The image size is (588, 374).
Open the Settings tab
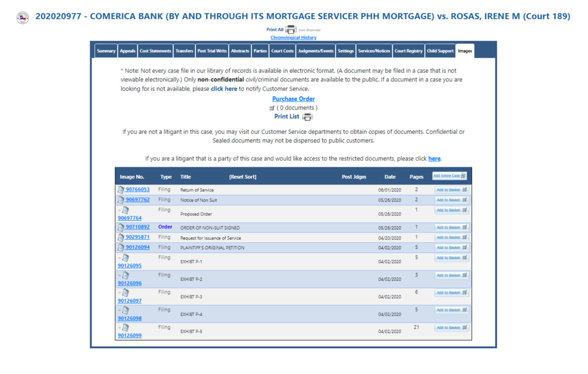tap(346, 51)
